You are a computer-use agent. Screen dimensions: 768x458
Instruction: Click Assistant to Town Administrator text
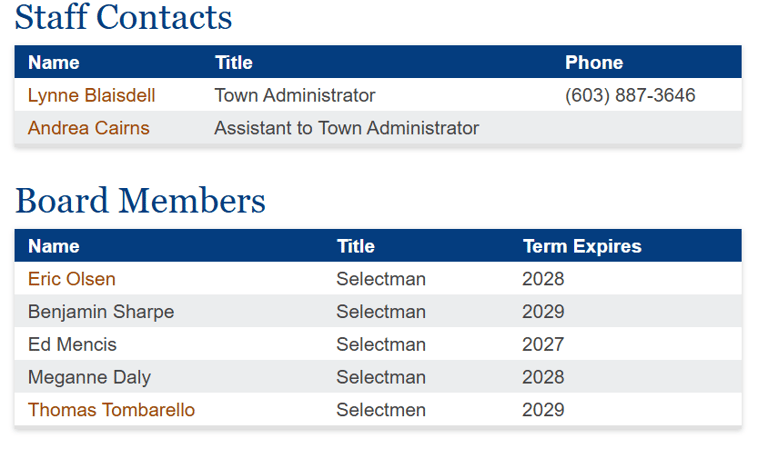coord(346,128)
